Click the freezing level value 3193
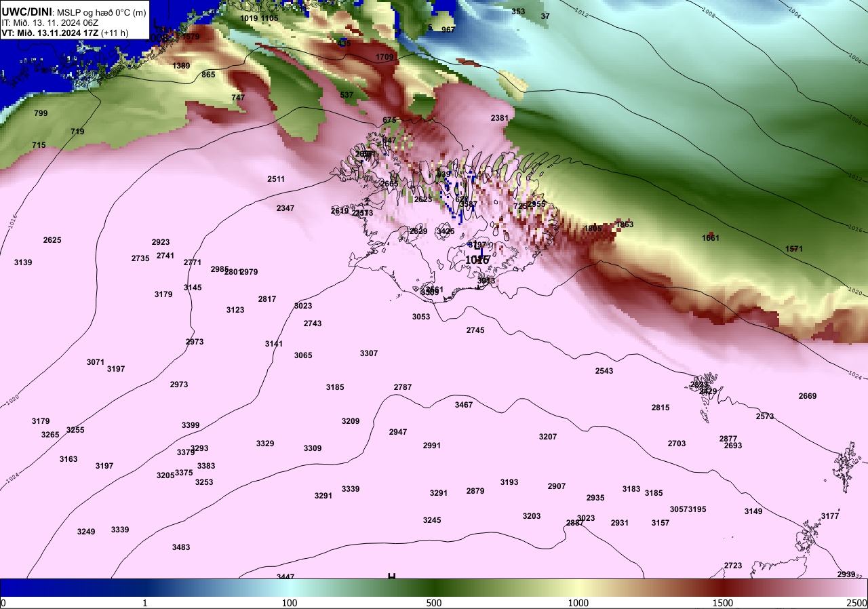This screenshot has height=609, width=868. 509,482
